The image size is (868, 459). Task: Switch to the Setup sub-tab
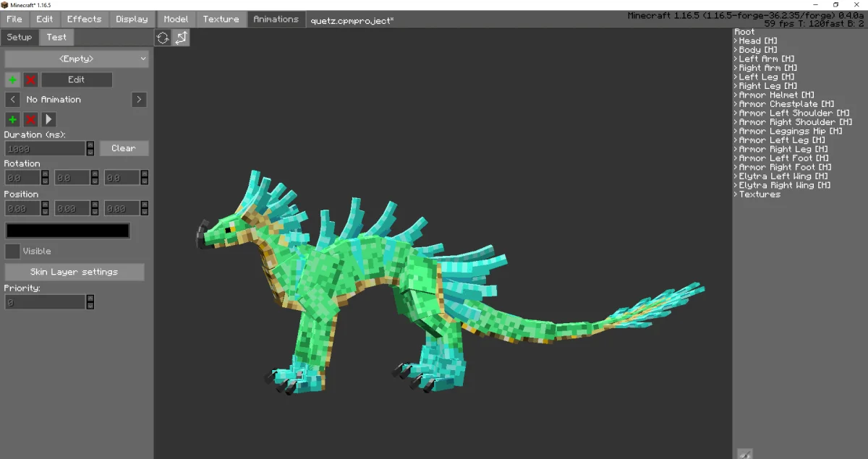(20, 38)
